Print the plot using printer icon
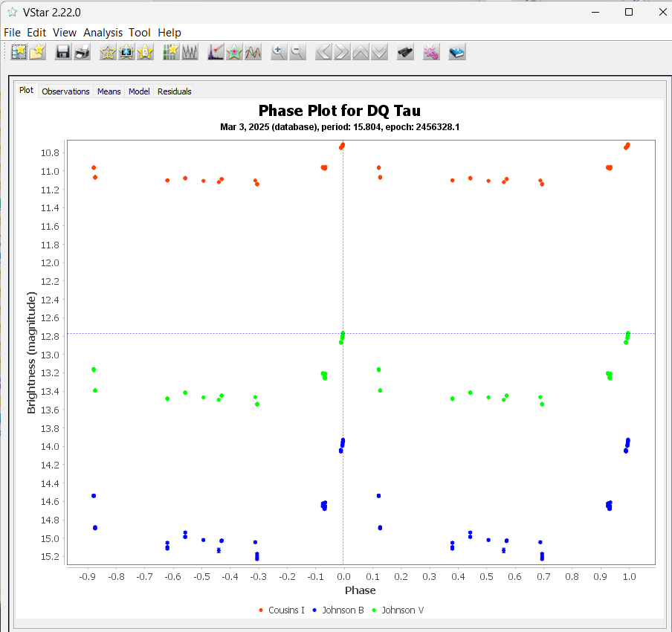Screen dimensions: 672x632 tap(83, 52)
